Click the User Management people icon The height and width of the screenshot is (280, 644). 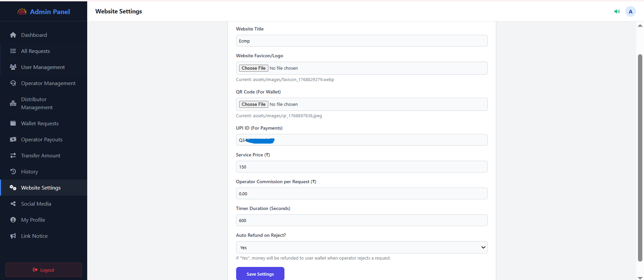tap(13, 67)
